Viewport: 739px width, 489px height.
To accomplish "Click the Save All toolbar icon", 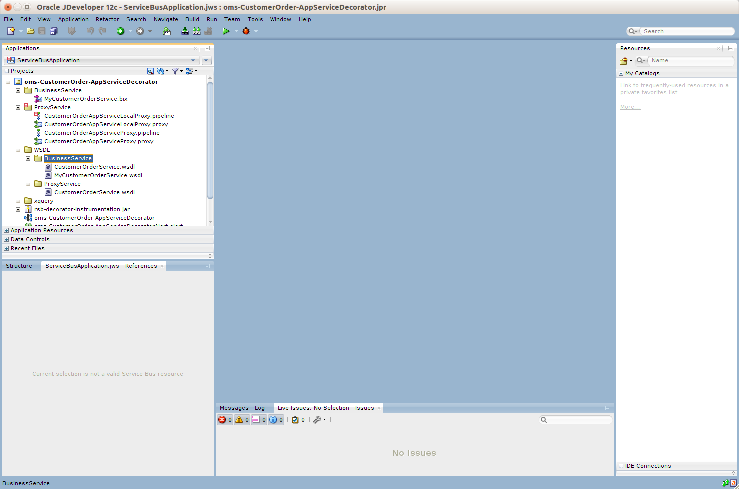I will tap(54, 31).
